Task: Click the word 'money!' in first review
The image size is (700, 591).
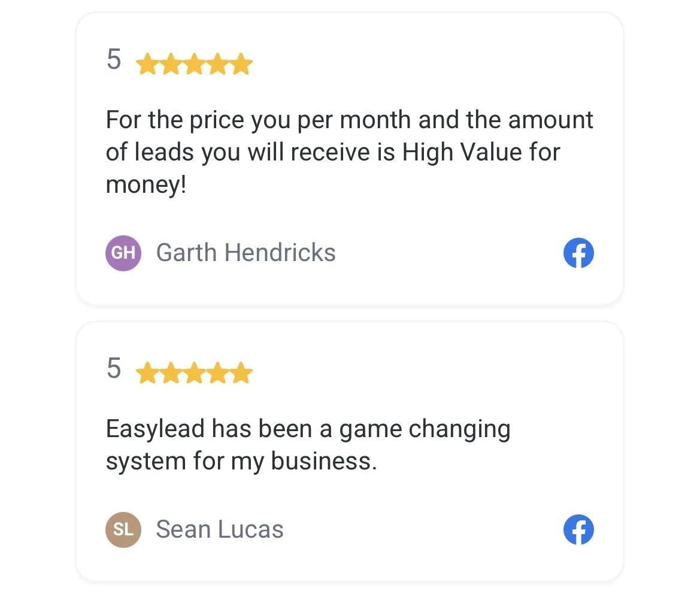Action: pos(146,185)
